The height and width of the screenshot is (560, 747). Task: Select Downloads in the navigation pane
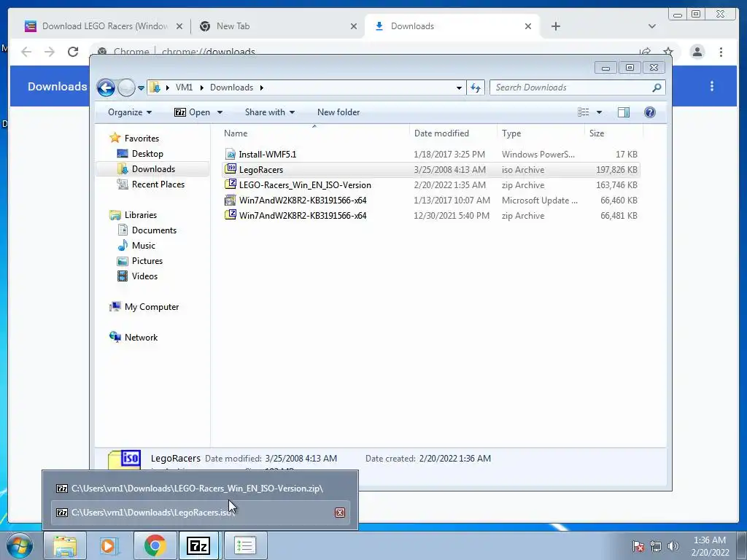click(x=153, y=169)
